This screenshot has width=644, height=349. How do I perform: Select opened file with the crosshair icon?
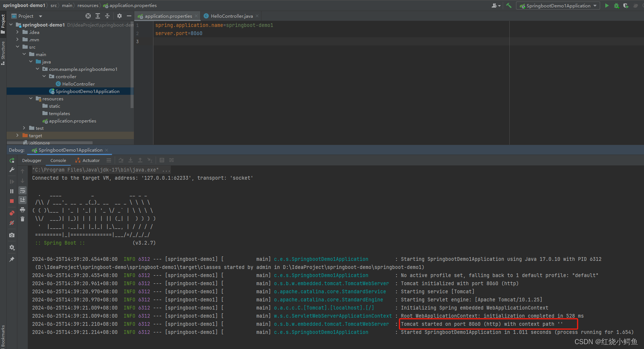(88, 16)
